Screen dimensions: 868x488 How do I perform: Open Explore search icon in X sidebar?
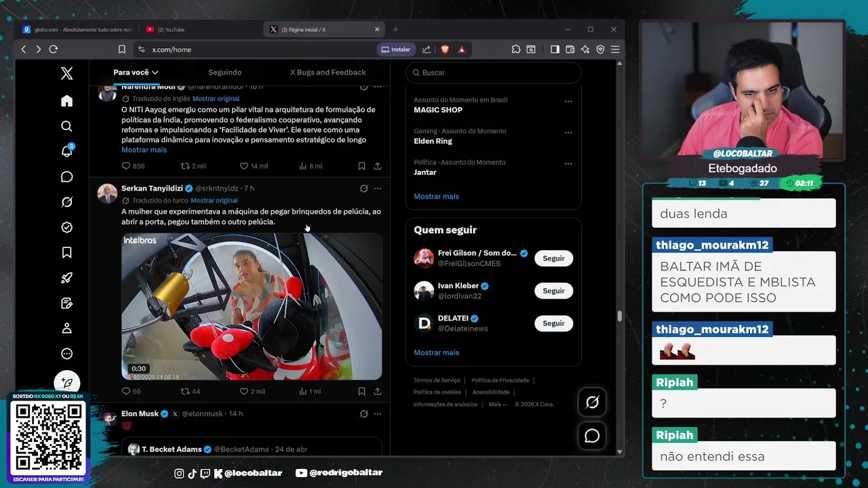[66, 126]
